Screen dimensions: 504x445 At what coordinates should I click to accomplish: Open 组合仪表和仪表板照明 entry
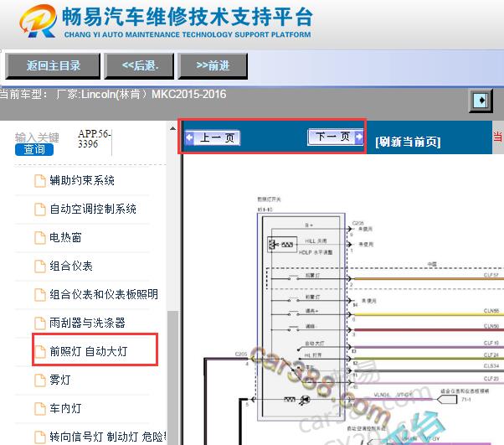coord(104,294)
